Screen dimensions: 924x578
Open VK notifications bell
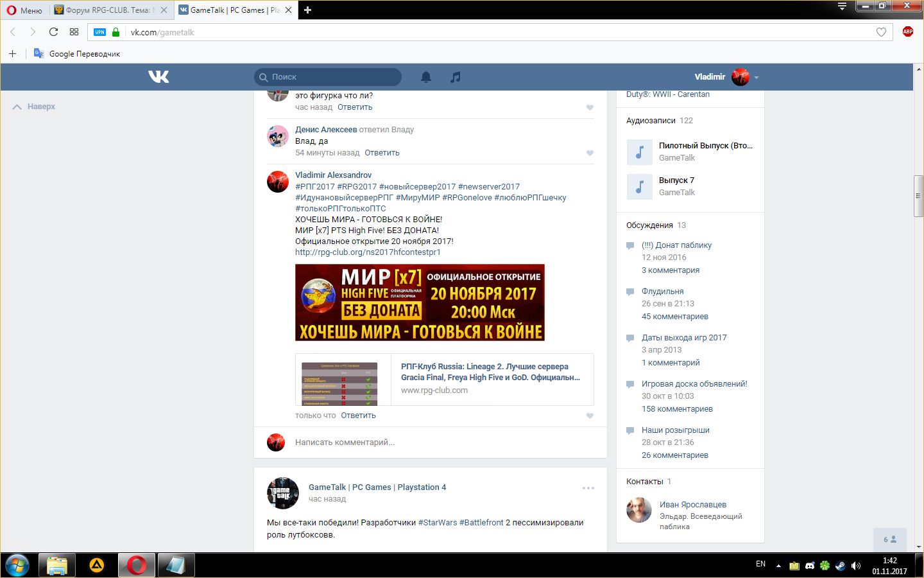[426, 77]
